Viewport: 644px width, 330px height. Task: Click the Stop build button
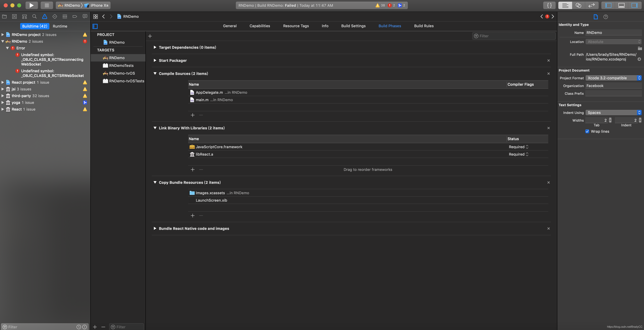[47, 5]
